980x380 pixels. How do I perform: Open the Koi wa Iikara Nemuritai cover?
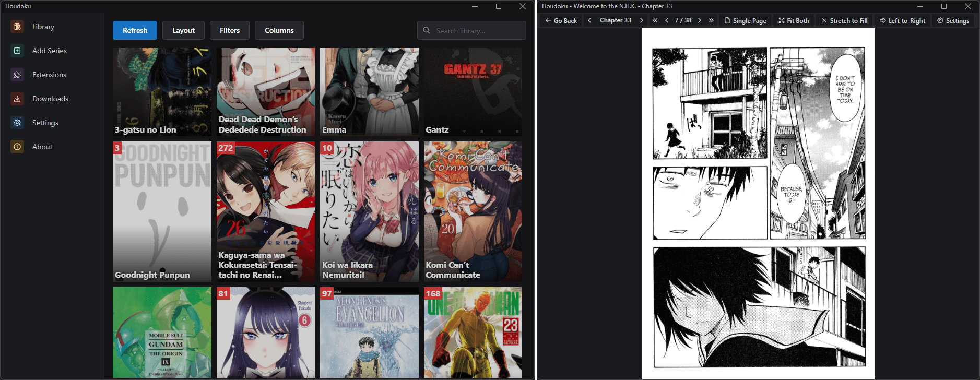pos(369,211)
